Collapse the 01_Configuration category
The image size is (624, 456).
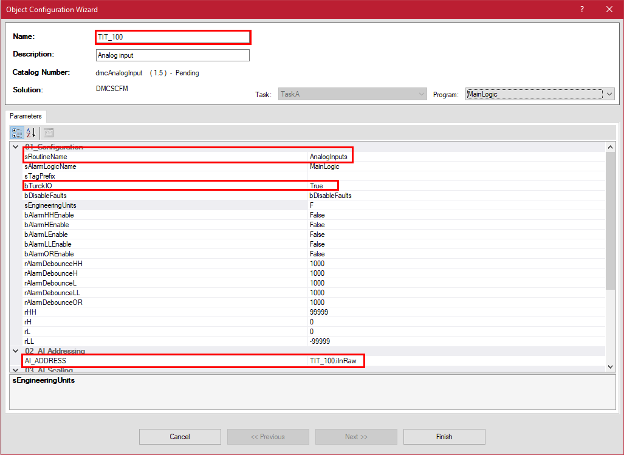(x=16, y=147)
